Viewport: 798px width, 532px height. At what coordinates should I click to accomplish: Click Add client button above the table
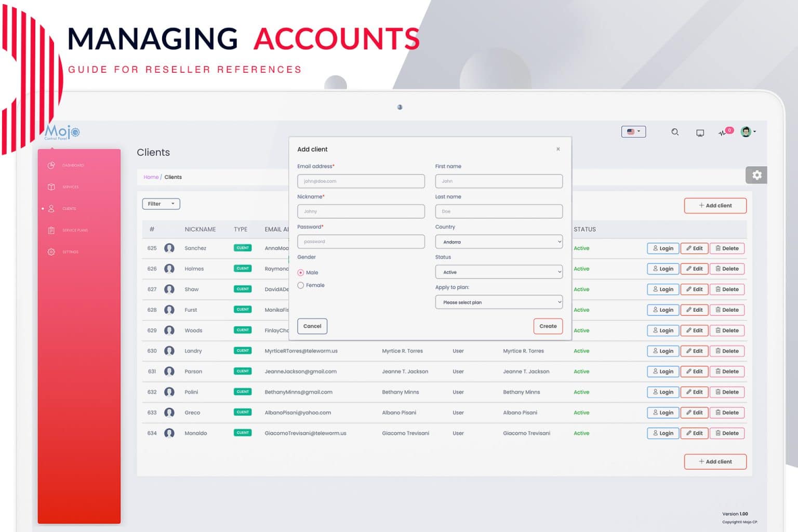[x=715, y=206]
